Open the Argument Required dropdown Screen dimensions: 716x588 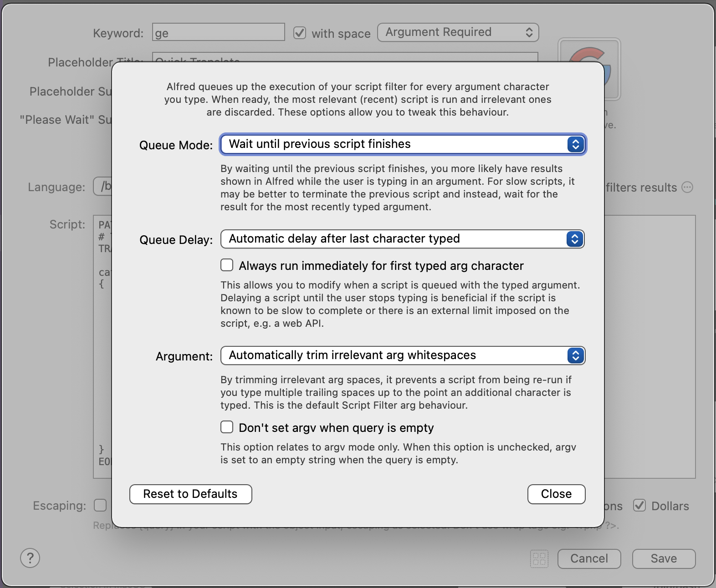[x=458, y=32]
